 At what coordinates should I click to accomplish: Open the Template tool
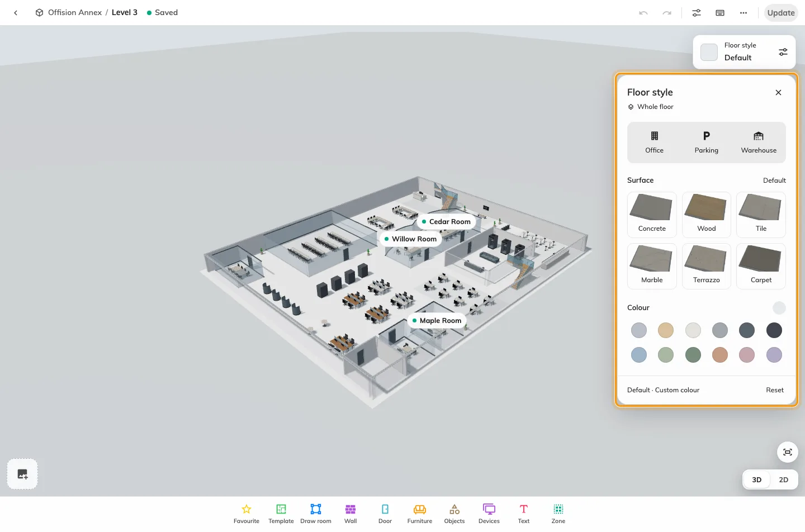tap(281, 514)
